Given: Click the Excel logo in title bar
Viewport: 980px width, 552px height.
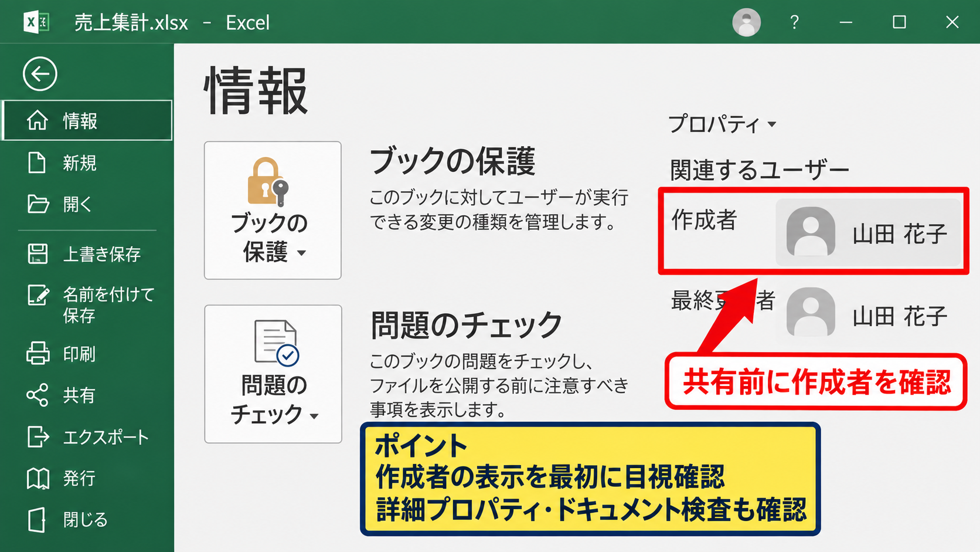Looking at the screenshot, I should (36, 22).
